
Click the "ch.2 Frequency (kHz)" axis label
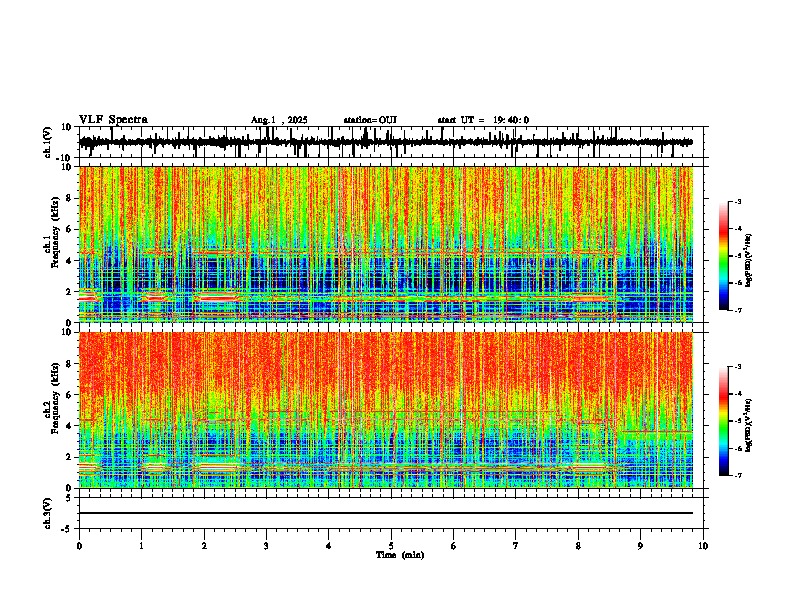[x=51, y=398]
